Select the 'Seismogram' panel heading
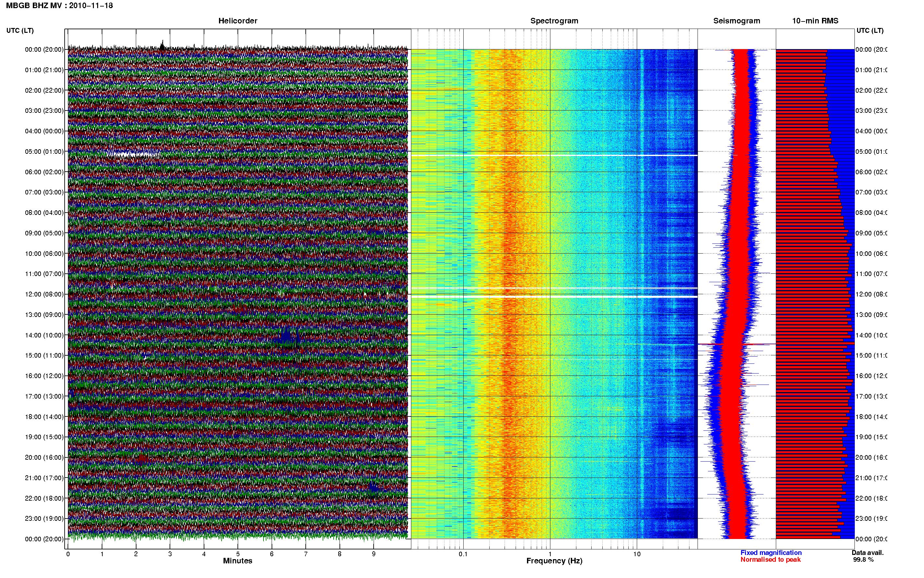924x578 pixels. (x=737, y=21)
